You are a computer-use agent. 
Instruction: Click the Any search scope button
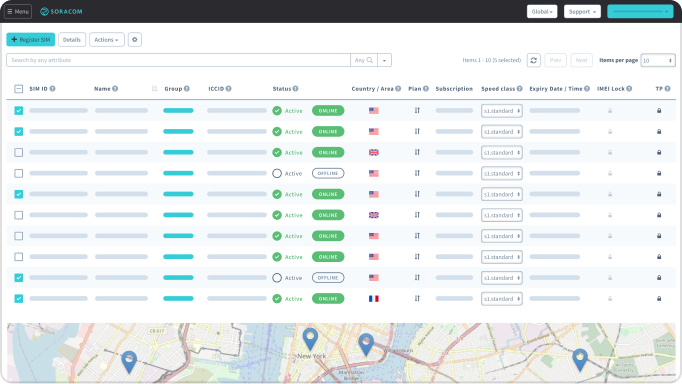click(364, 60)
